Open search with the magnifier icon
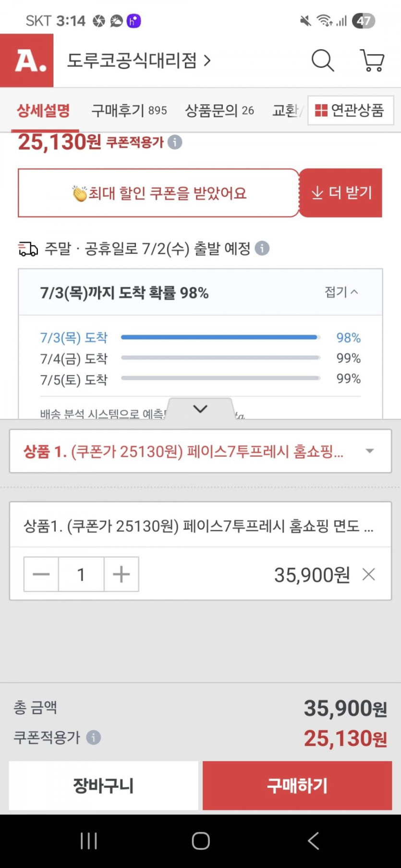The width and height of the screenshot is (401, 868). [x=322, y=61]
